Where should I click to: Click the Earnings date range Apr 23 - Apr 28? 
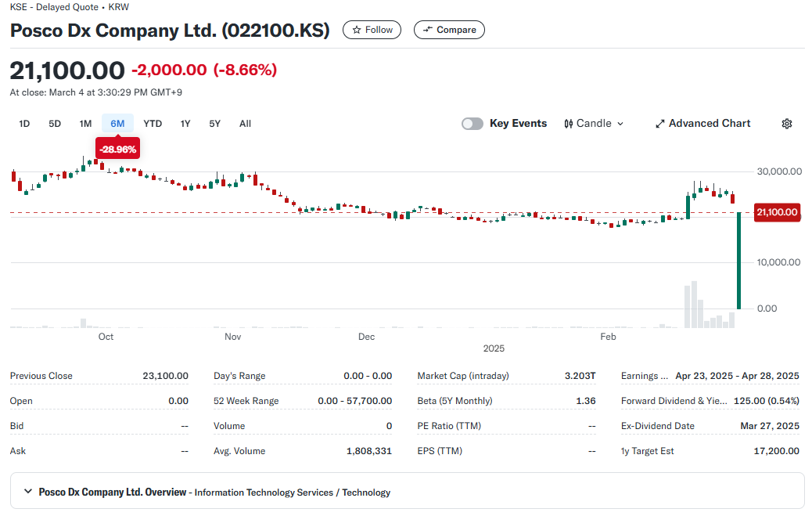(x=737, y=376)
